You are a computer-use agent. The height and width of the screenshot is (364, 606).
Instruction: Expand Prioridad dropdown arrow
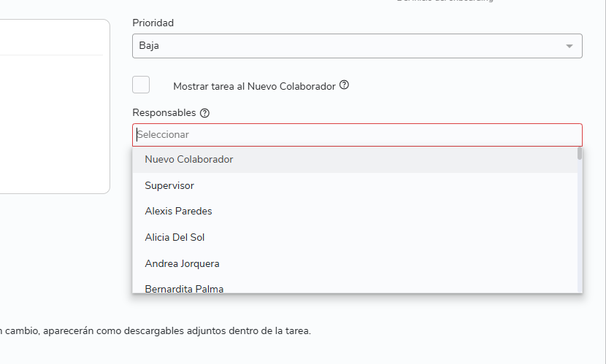[x=569, y=46]
